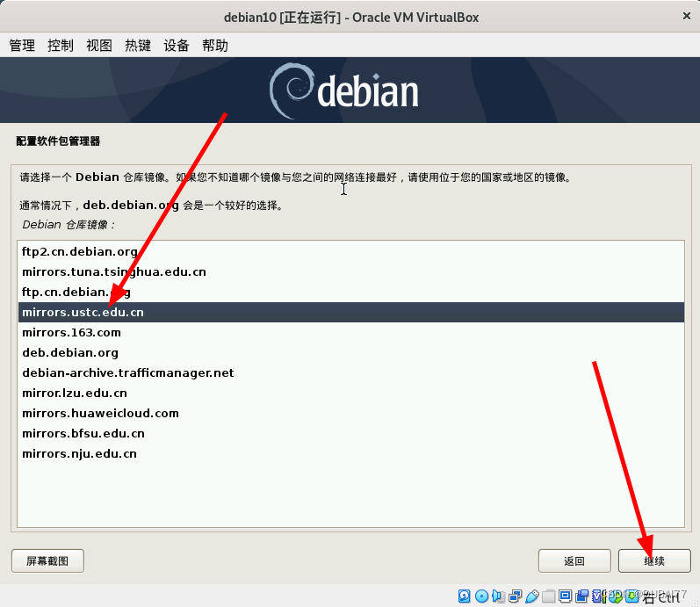Image resolution: width=700 pixels, height=607 pixels.
Task: Click the 屏幕截图 button
Action: click(47, 560)
